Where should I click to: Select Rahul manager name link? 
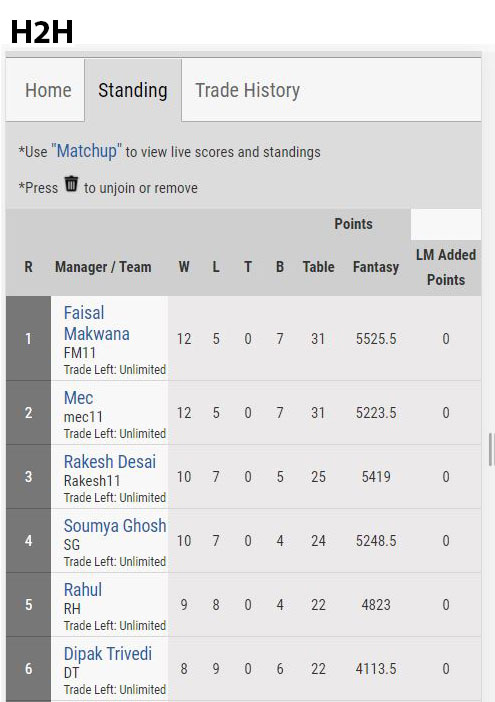(x=83, y=590)
